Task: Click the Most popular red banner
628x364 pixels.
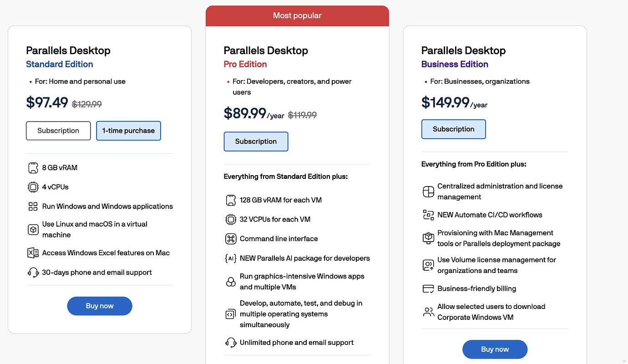Action: click(x=297, y=16)
